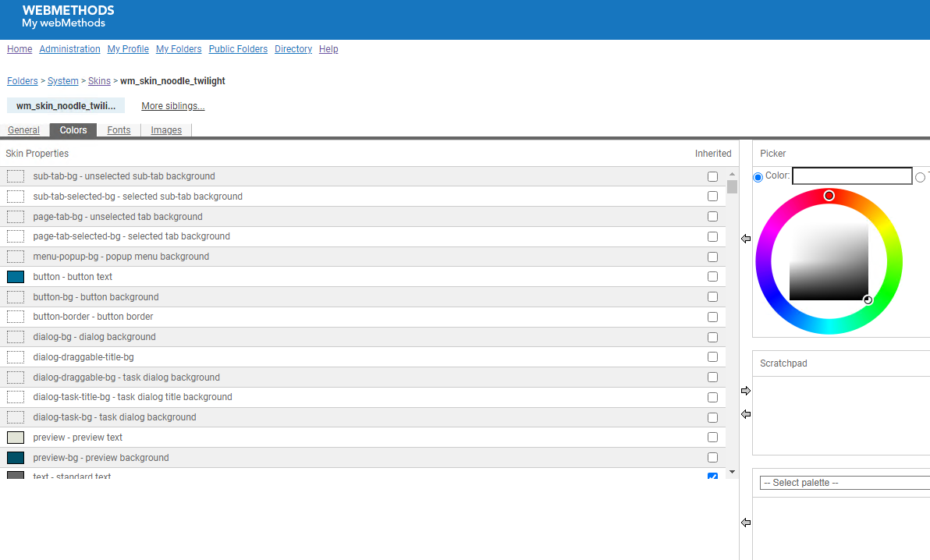Click the page-tab-bg empty swatch
Screen dimensions: 930x560
tap(16, 217)
